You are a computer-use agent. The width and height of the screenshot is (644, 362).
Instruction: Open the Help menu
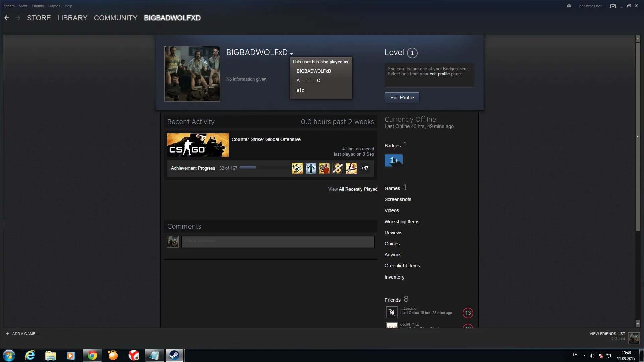(x=68, y=6)
